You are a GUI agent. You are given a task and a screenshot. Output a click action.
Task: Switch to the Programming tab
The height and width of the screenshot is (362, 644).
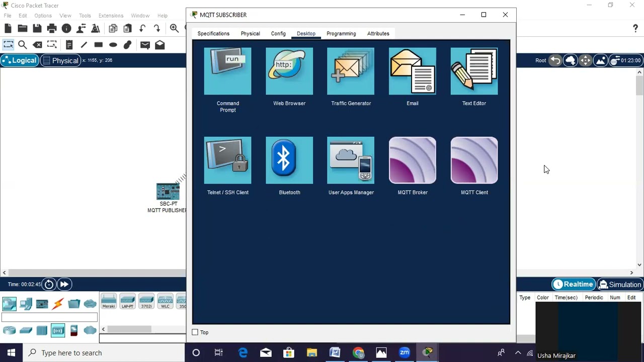[x=341, y=34]
